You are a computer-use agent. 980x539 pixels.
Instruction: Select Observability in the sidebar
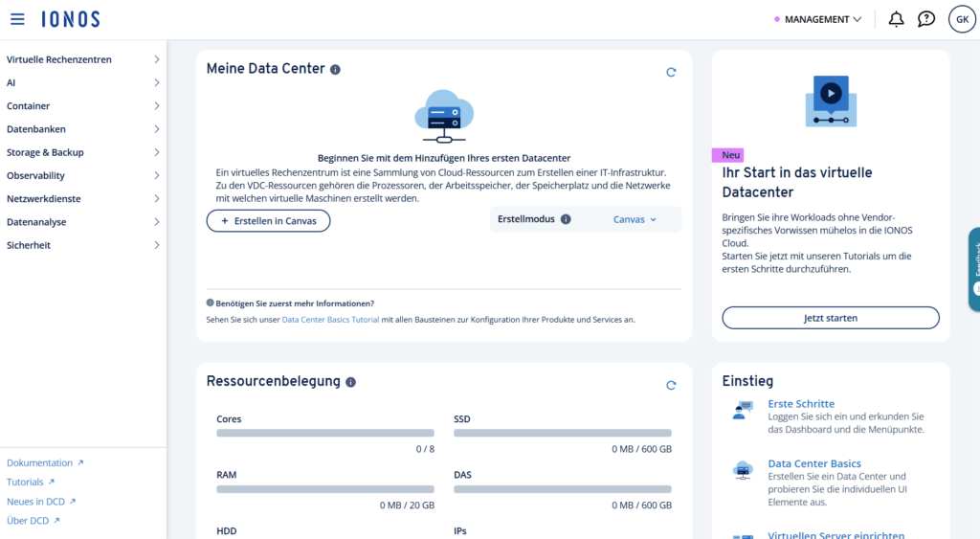coord(35,175)
